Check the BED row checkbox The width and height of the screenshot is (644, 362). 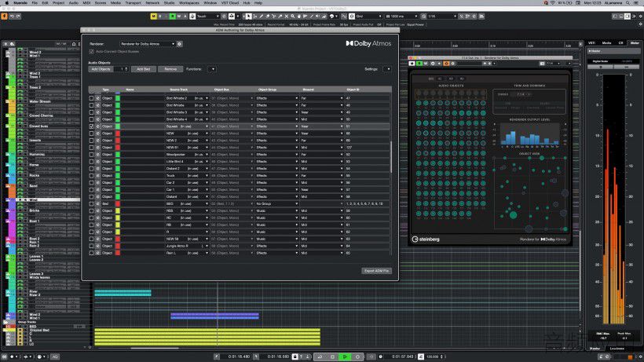click(91, 203)
